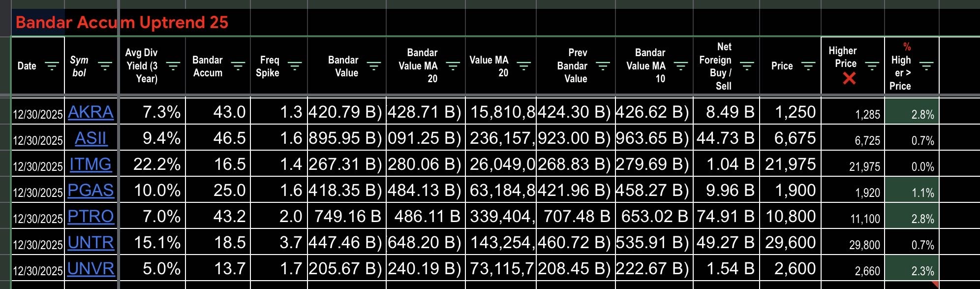Select the price cell 21,975 for ITMG

click(790, 164)
